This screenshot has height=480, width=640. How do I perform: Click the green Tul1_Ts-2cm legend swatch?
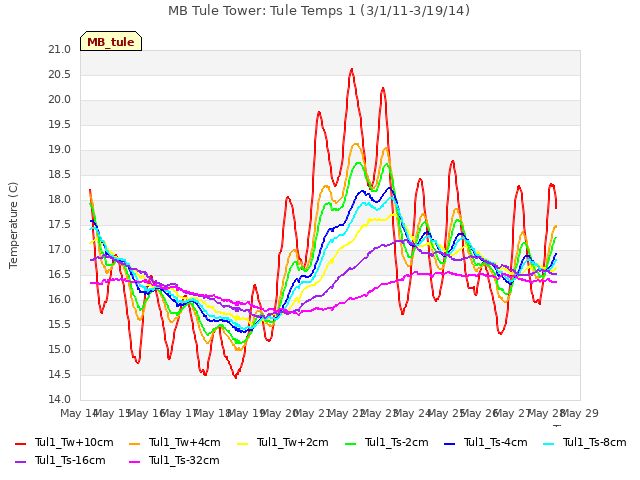(350, 443)
